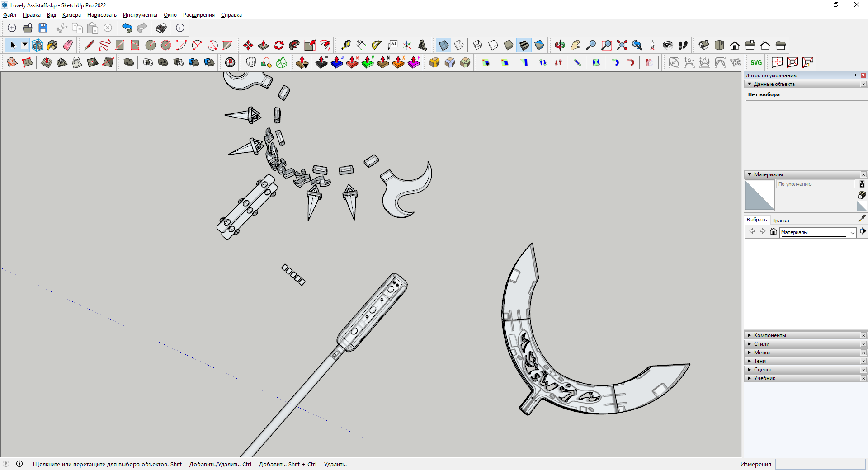Screen dimensions: 868x470
Task: Expand the Стили panel
Action: coord(750,344)
